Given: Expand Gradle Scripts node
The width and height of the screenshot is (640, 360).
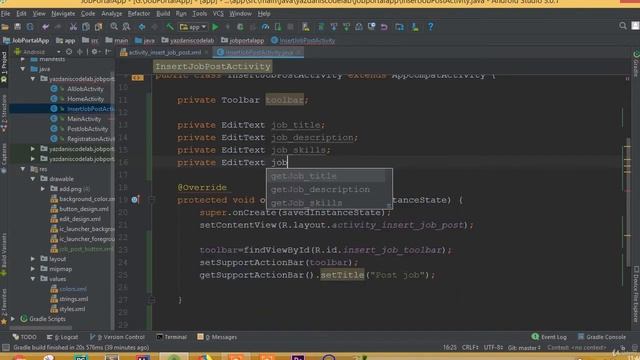Looking at the screenshot, I should point(13,319).
